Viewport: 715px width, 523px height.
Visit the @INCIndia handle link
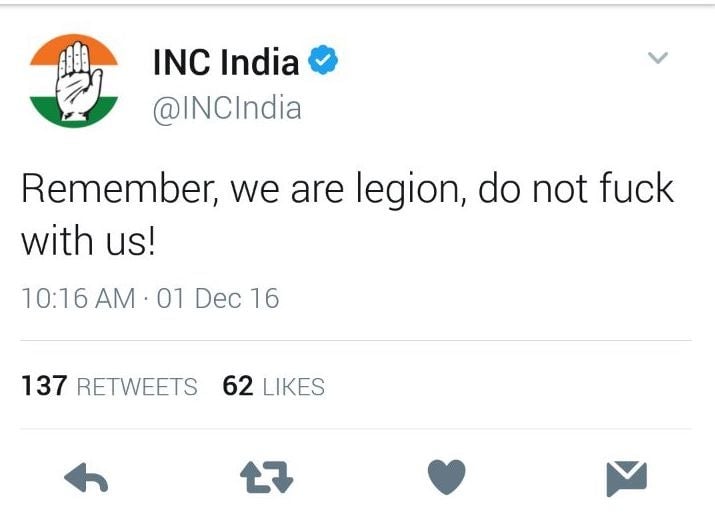pyautogui.click(x=227, y=109)
